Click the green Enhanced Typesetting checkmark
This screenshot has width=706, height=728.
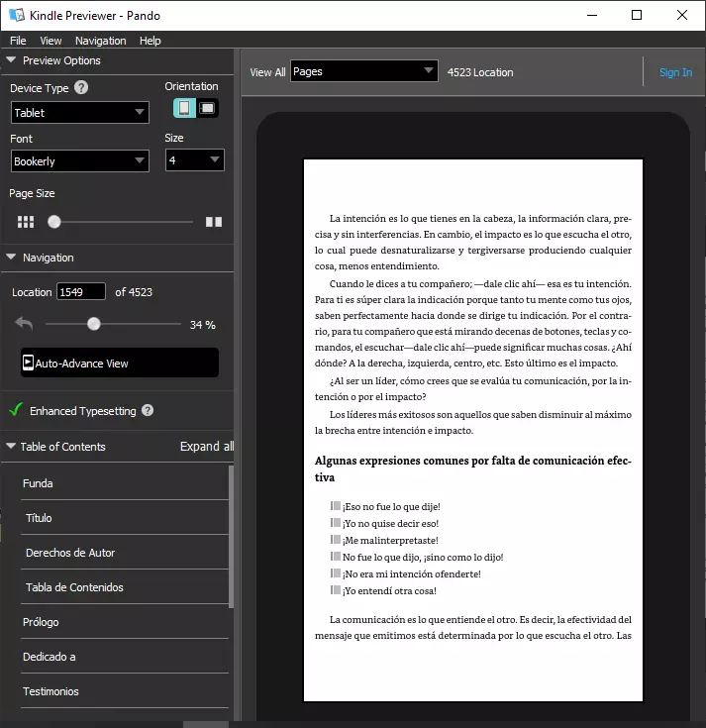[x=16, y=409]
